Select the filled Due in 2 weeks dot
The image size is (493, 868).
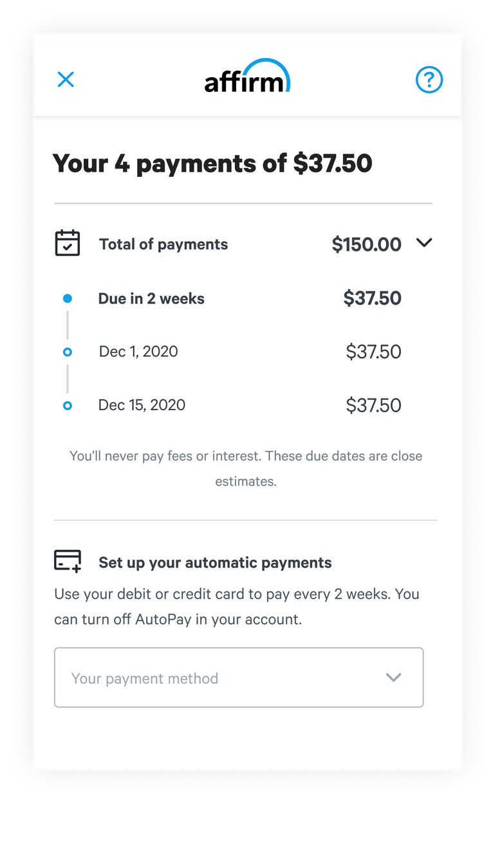click(68, 298)
